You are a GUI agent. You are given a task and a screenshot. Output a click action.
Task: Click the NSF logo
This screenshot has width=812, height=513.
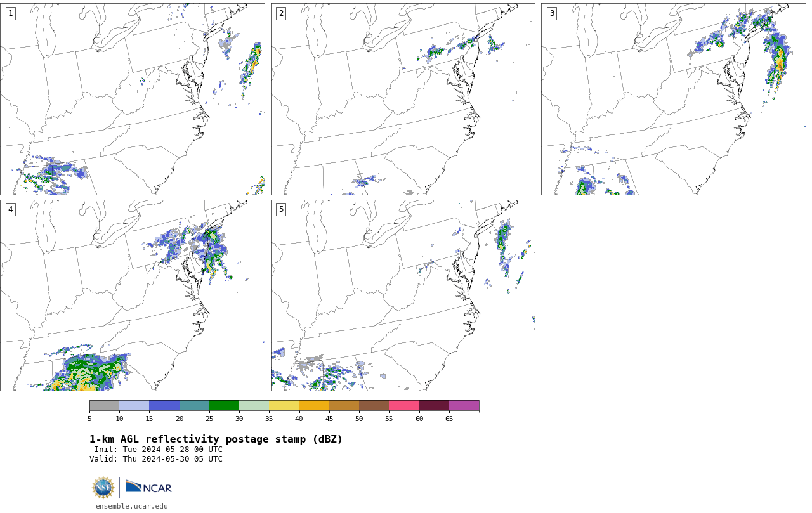(x=103, y=488)
